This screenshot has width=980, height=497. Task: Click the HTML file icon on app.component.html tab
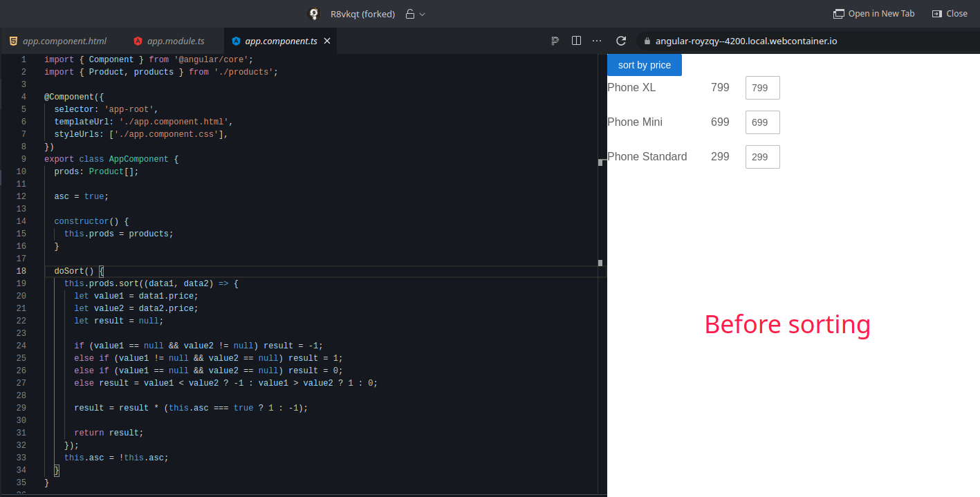click(12, 41)
